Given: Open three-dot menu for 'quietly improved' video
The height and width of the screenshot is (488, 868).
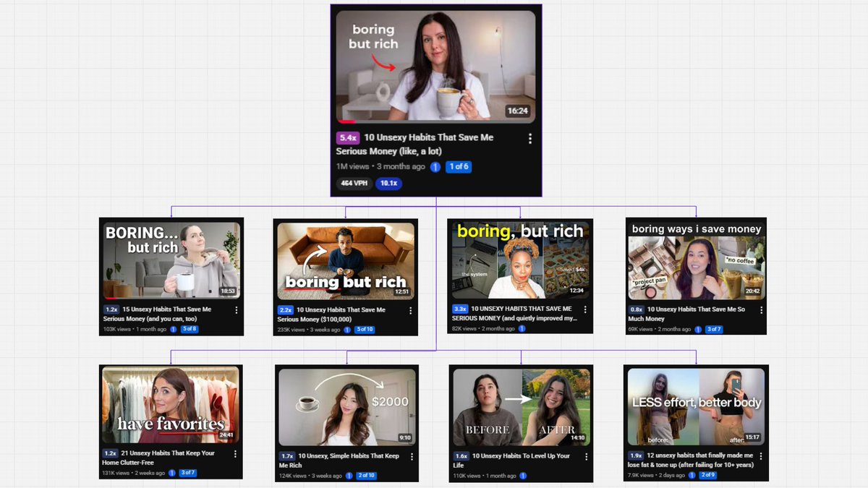Looking at the screenshot, I should click(584, 309).
